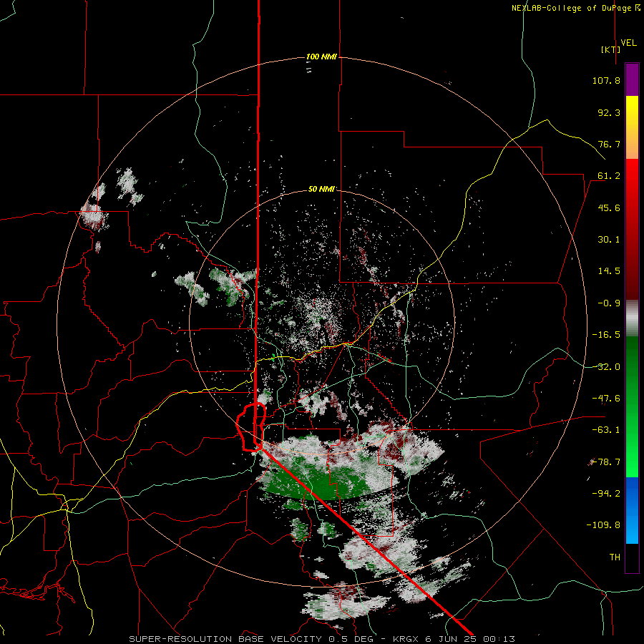Viewport: 644px width, 644px height.
Task: Select the 100 NMI range ring label
Action: point(321,57)
